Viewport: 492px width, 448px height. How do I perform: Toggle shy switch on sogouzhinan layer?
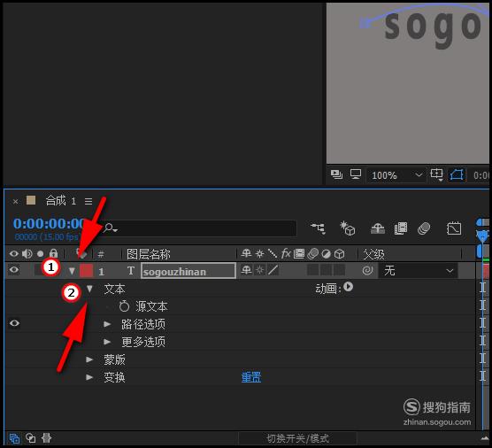point(246,270)
